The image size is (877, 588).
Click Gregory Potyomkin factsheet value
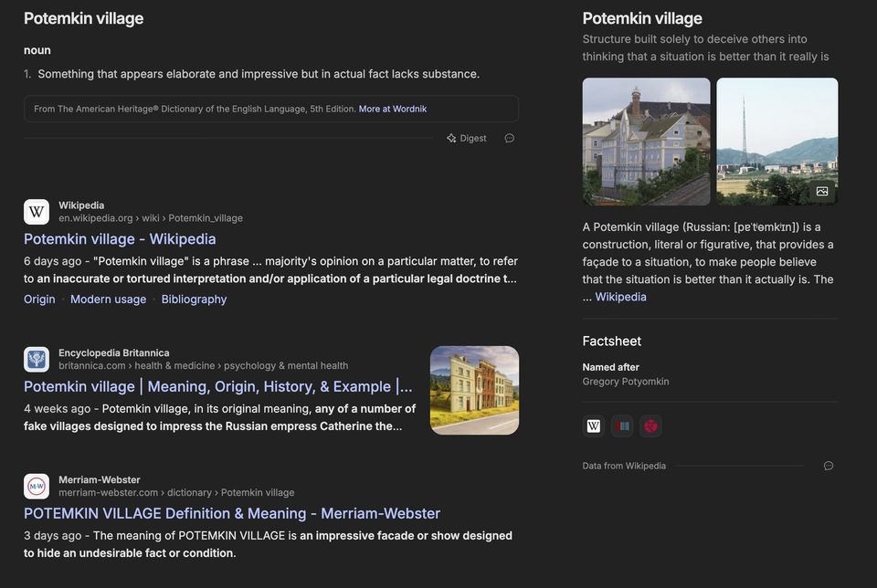(625, 381)
